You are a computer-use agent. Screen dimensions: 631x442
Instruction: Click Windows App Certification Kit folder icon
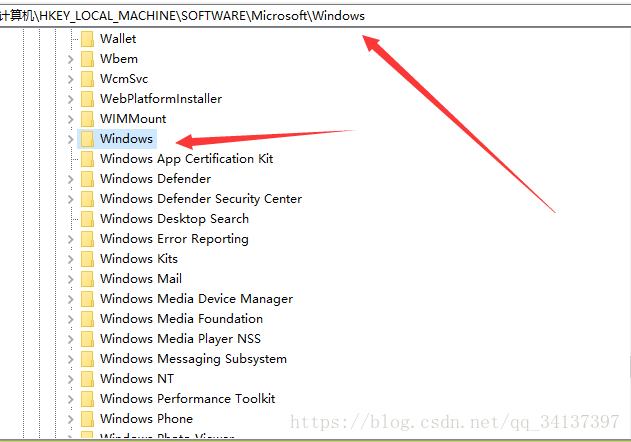click(87, 159)
